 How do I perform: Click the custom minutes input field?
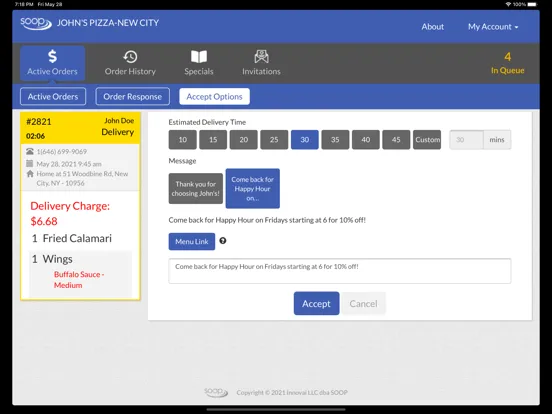(x=466, y=140)
